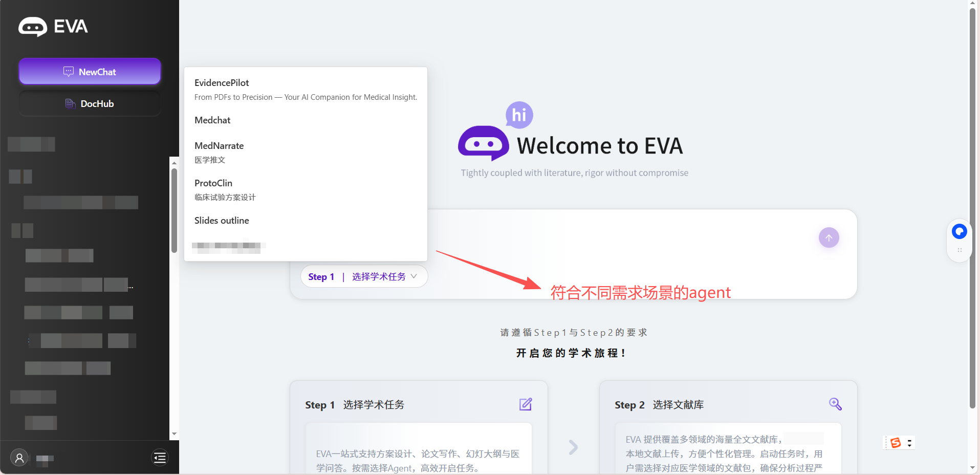Click the chat message input field
Image resolution: width=980 pixels, height=475 pixels.
[x=614, y=238]
